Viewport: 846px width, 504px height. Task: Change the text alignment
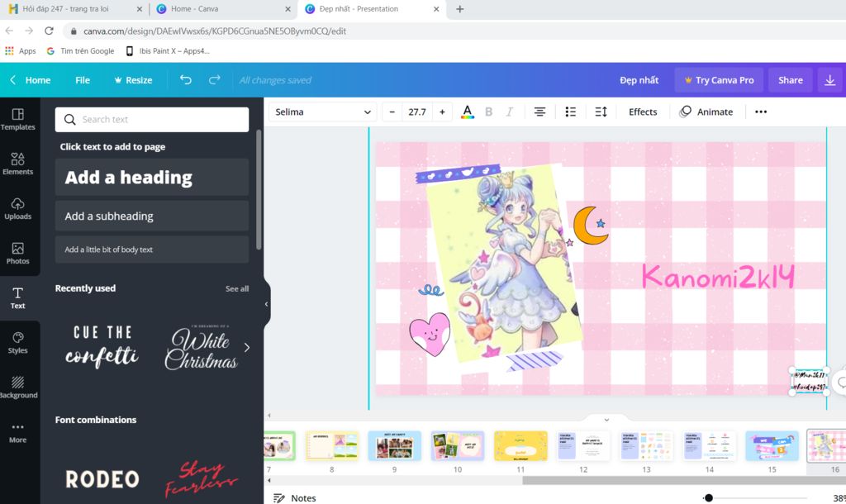pos(539,112)
